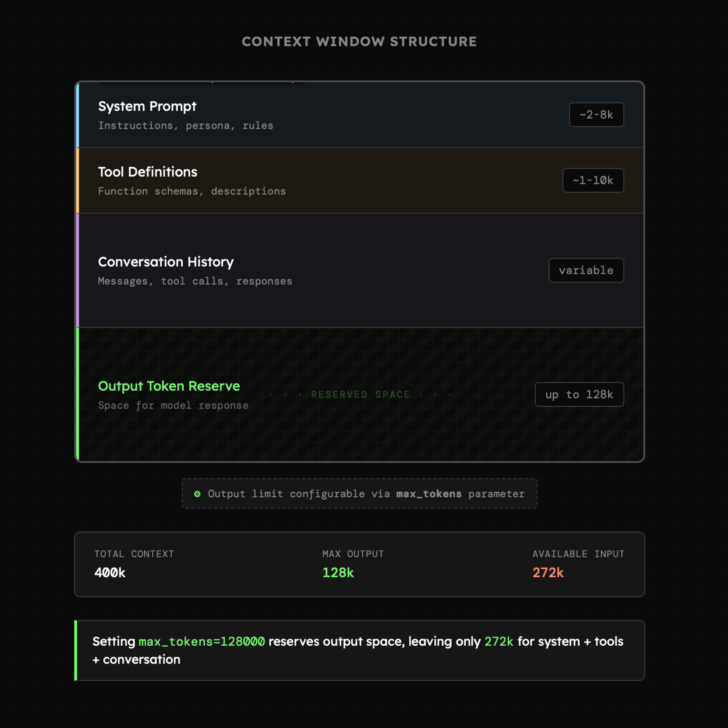Click the Output Token Reserve title
Image resolution: width=728 pixels, height=728 pixels.
169,386
